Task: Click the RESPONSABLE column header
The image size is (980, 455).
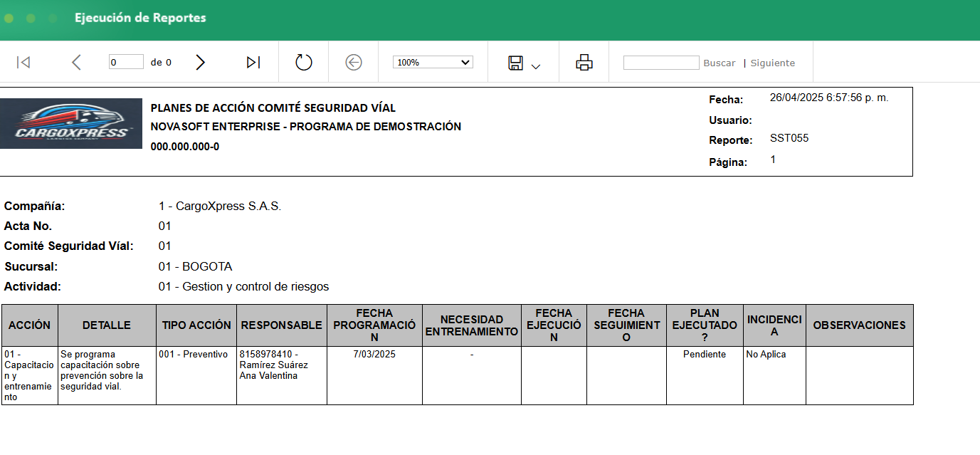Action: tap(282, 325)
